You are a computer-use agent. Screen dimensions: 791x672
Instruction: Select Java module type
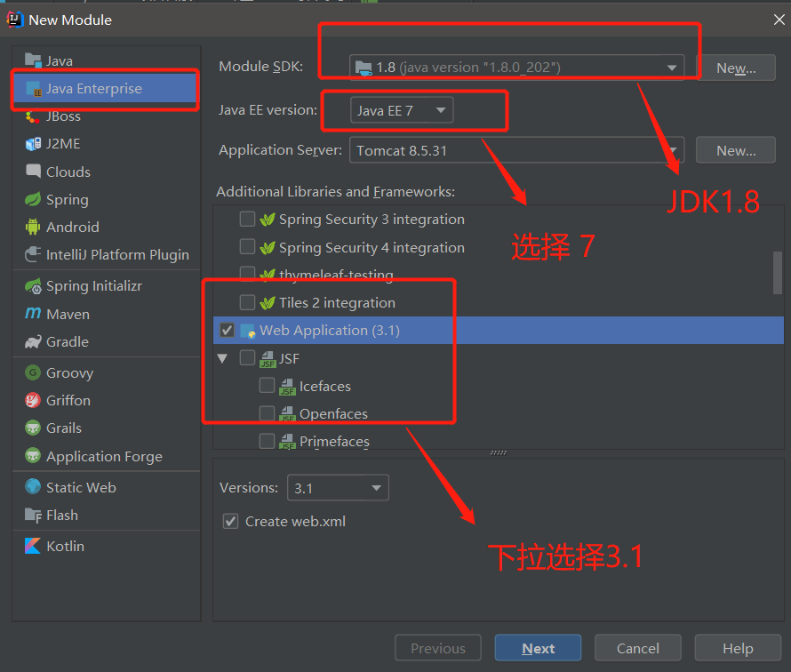pos(107,60)
